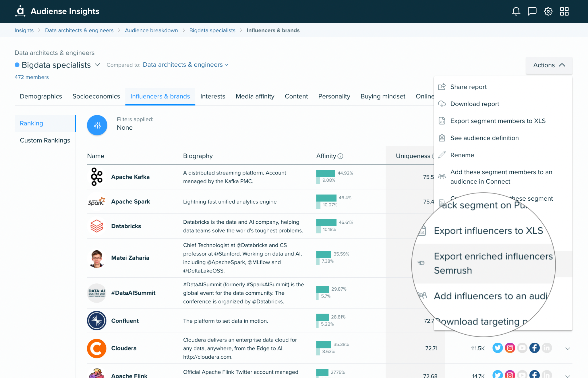
Task: Open the settings gear
Action: [x=548, y=11]
